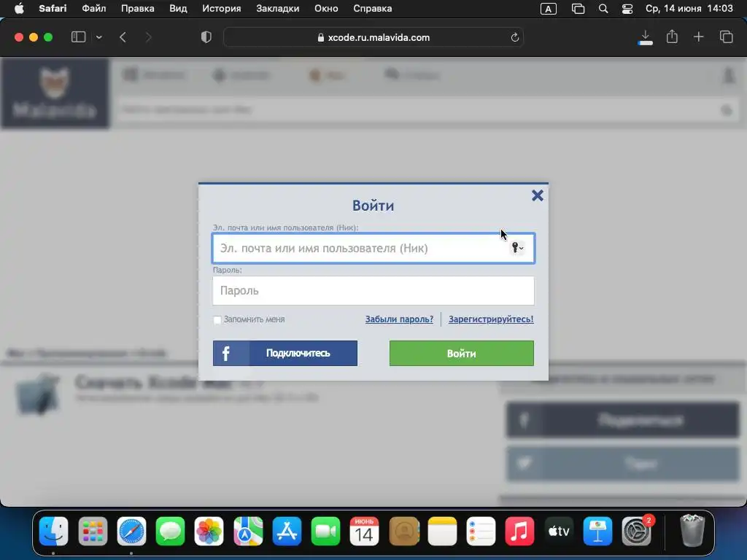Open System Settings from the Dock
747x560 pixels.
636,531
